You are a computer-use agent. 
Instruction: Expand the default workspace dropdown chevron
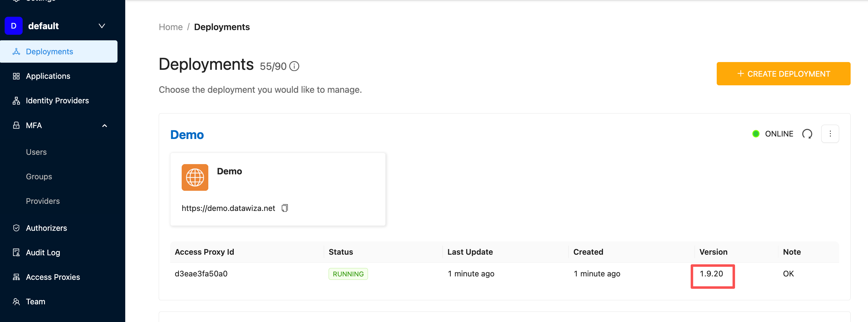(102, 26)
